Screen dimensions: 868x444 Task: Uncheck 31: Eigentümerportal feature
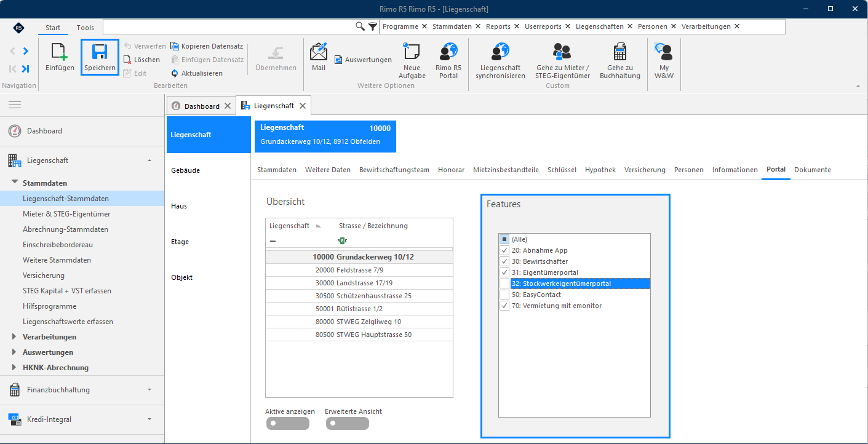click(504, 272)
